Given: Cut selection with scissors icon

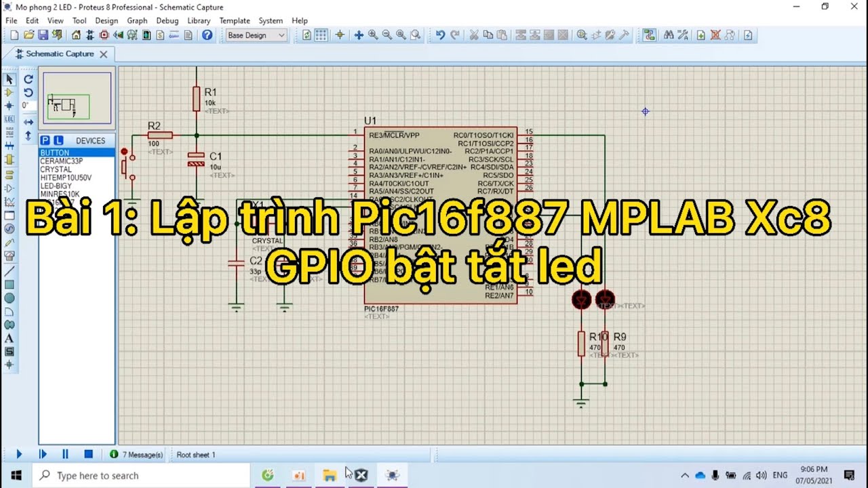Looking at the screenshot, I should pyautogui.click(x=474, y=35).
